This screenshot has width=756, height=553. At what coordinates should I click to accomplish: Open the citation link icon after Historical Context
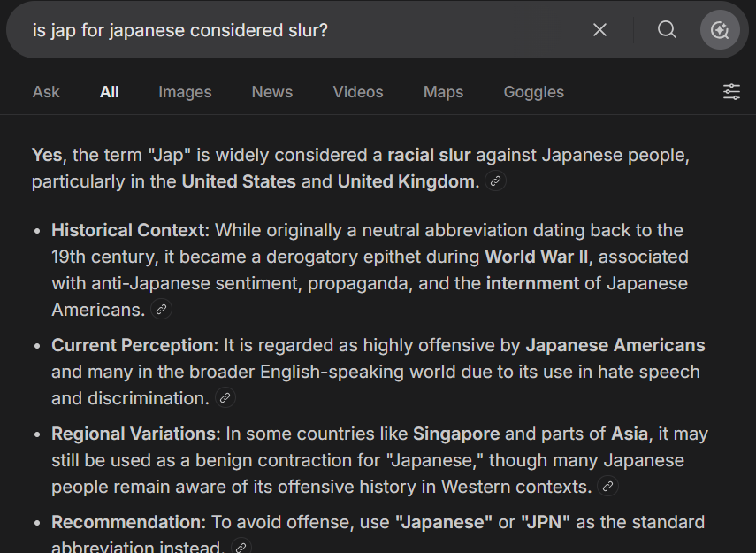point(162,309)
